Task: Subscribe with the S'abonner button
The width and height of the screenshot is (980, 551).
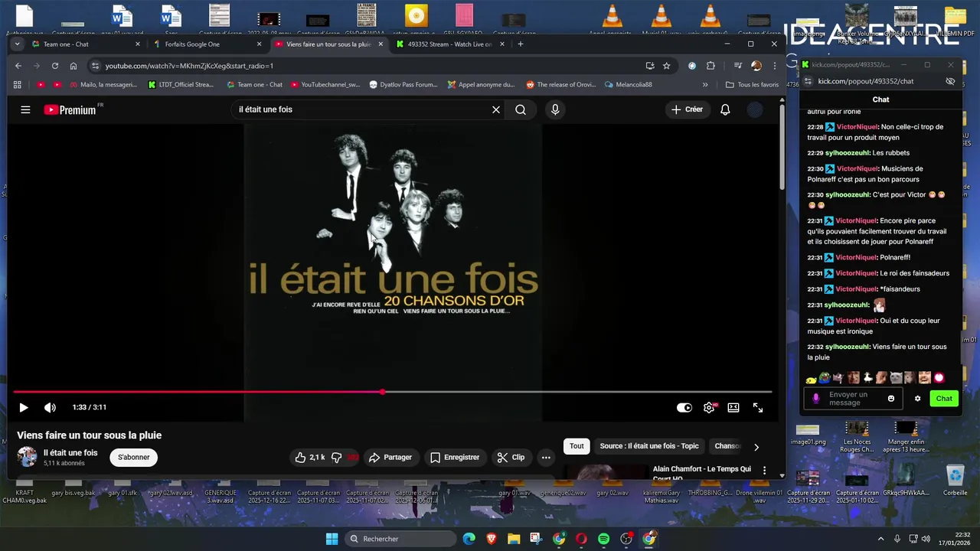Action: [134, 457]
